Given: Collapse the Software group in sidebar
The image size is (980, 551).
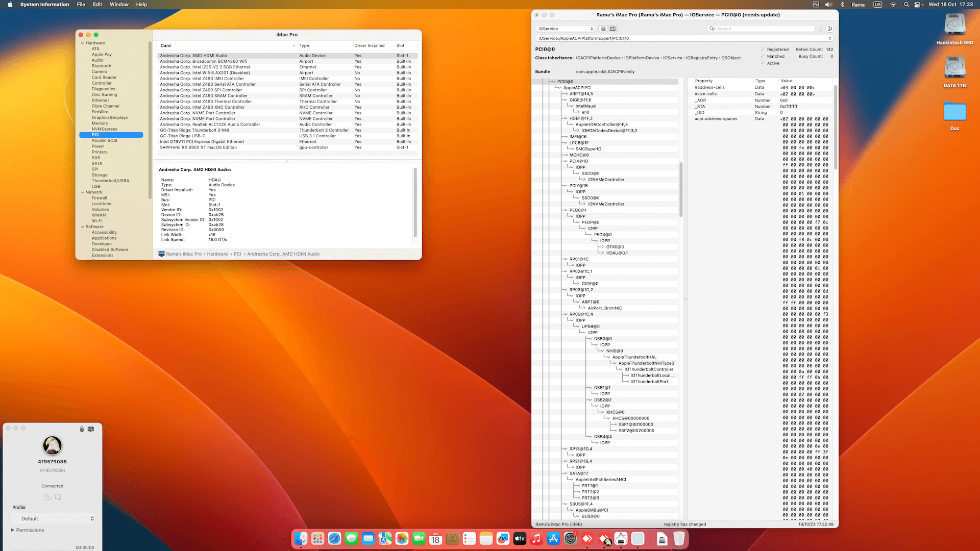Looking at the screenshot, I should [83, 227].
